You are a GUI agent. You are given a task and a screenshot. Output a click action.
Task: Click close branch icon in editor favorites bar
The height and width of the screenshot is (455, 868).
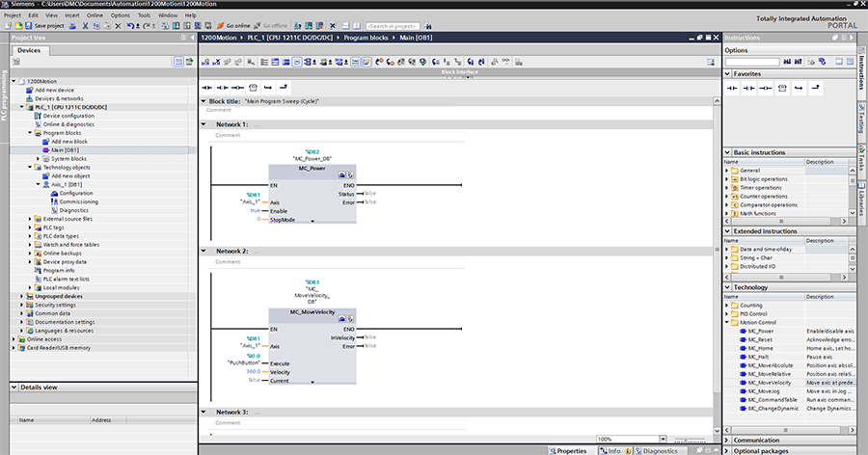point(284,88)
